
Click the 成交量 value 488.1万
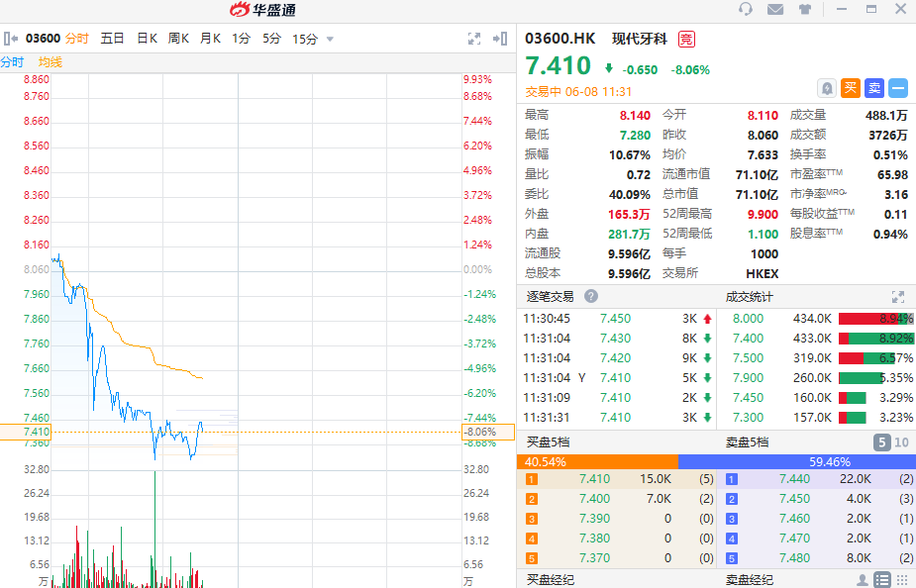pos(887,116)
